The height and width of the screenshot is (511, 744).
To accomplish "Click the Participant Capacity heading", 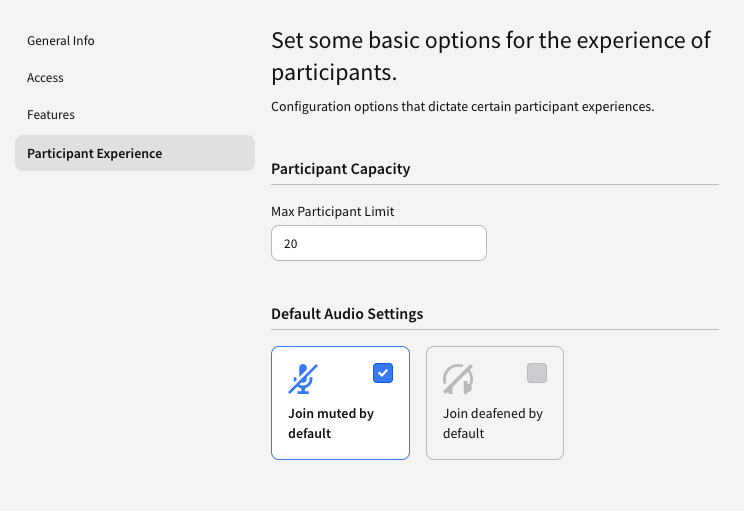I will (x=341, y=169).
